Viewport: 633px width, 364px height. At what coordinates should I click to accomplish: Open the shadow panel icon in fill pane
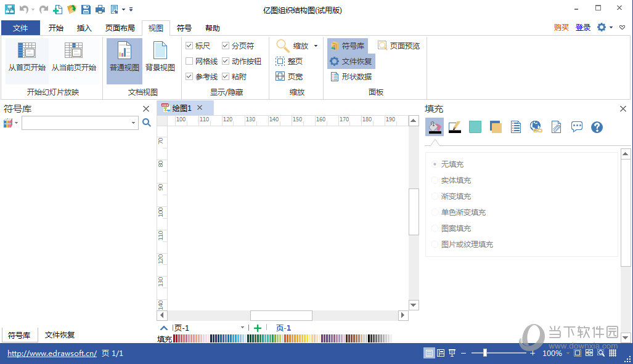[x=496, y=127]
